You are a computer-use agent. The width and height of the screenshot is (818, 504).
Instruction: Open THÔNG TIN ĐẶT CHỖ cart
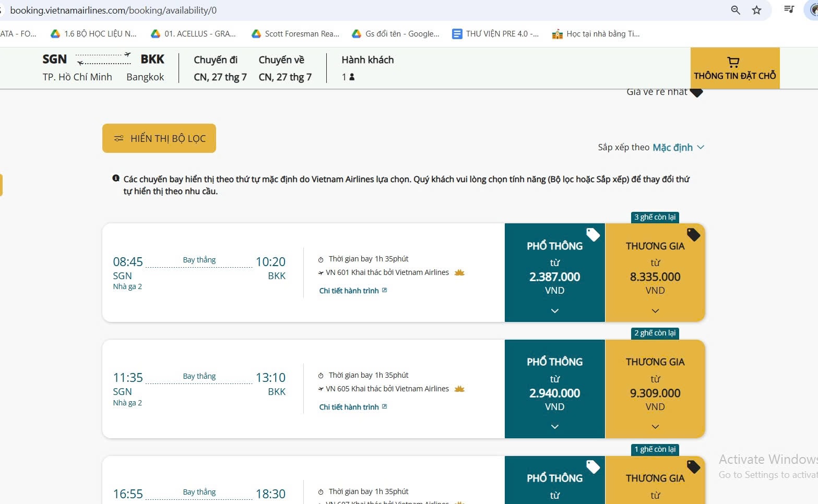735,68
